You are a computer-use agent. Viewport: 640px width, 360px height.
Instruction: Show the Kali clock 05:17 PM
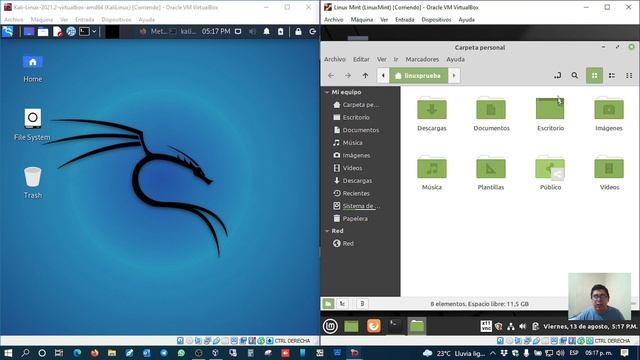(216, 31)
